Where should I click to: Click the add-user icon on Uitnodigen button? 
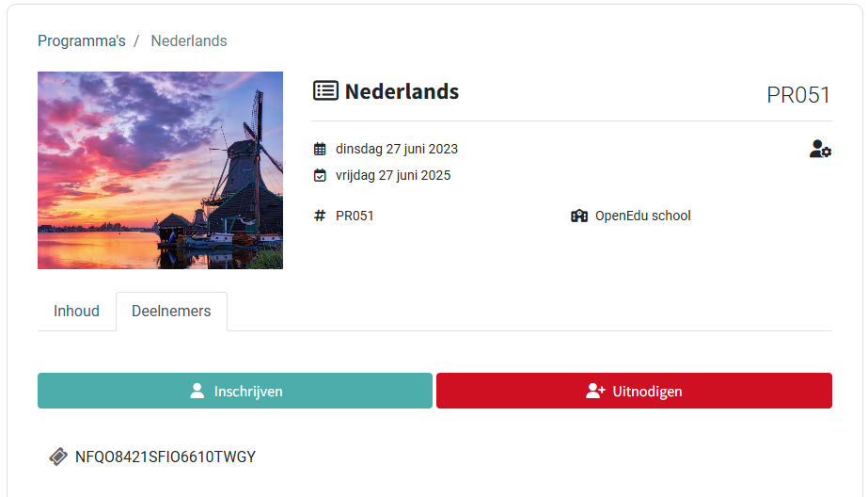pos(594,391)
